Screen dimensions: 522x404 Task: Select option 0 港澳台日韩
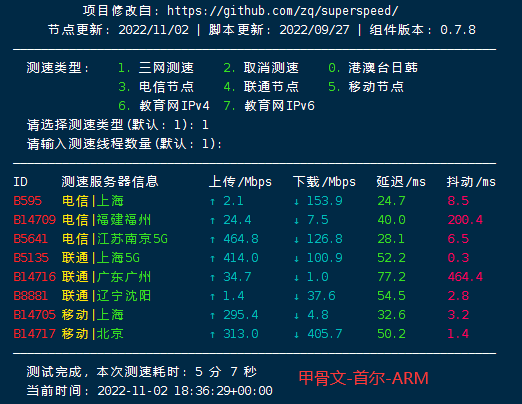[x=373, y=68]
